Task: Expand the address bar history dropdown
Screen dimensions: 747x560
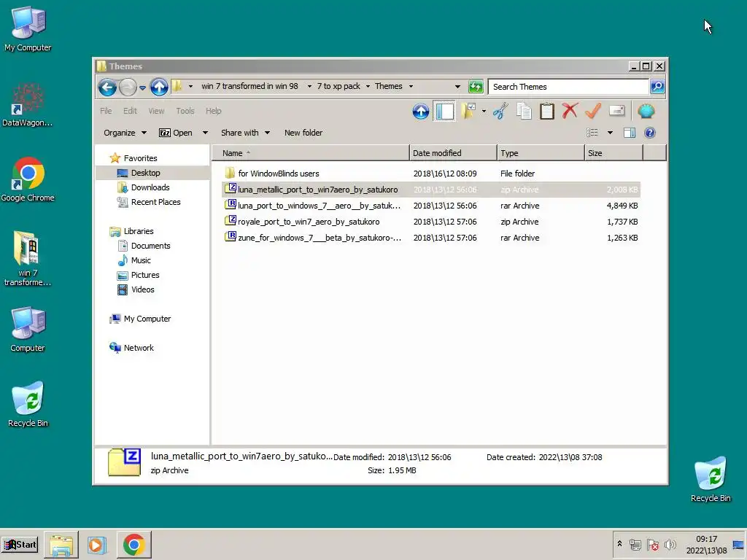Action: tap(457, 87)
